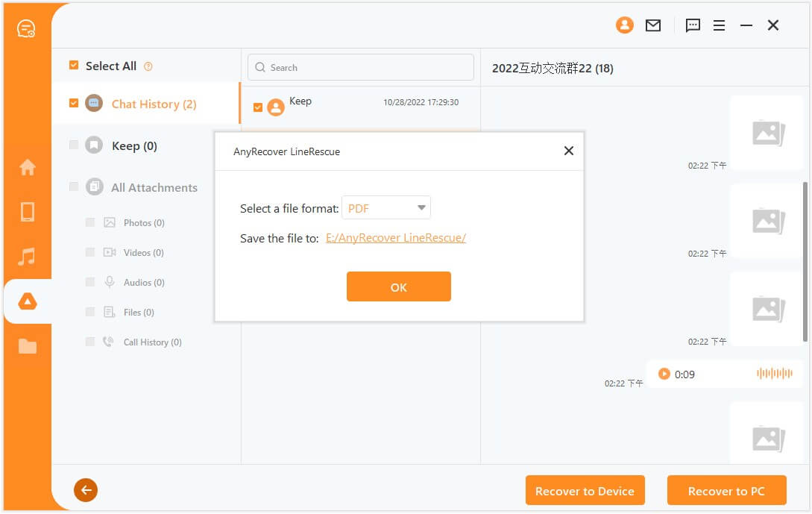Click the help icon beside Select All

[x=148, y=66]
